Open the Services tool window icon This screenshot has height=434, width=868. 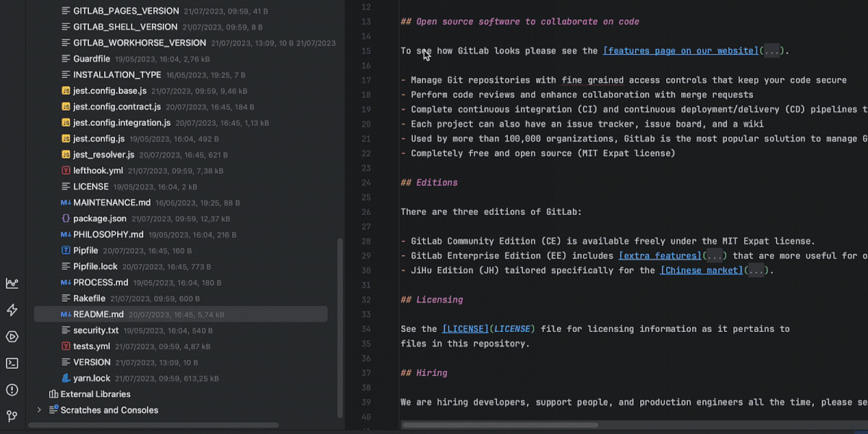click(12, 337)
